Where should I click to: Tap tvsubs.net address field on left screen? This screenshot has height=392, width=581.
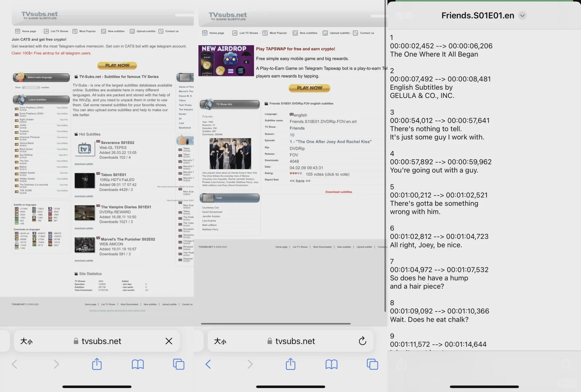pyautogui.click(x=97, y=341)
